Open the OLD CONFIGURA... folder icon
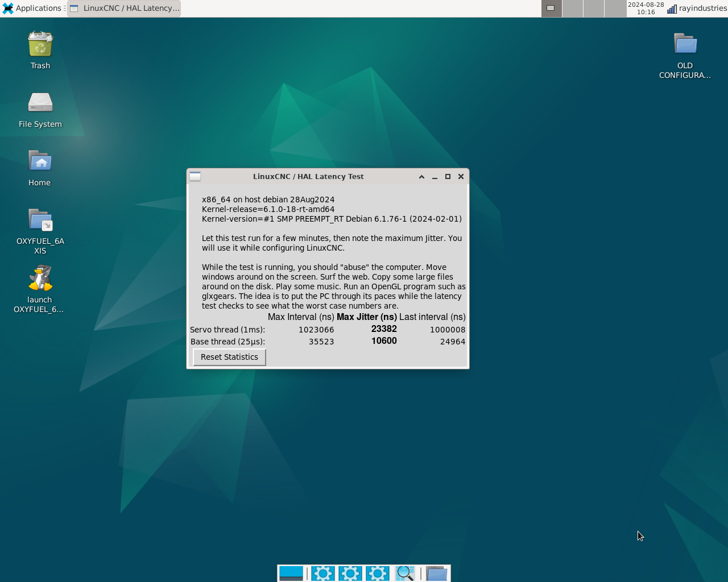This screenshot has width=728, height=582. coord(685,55)
